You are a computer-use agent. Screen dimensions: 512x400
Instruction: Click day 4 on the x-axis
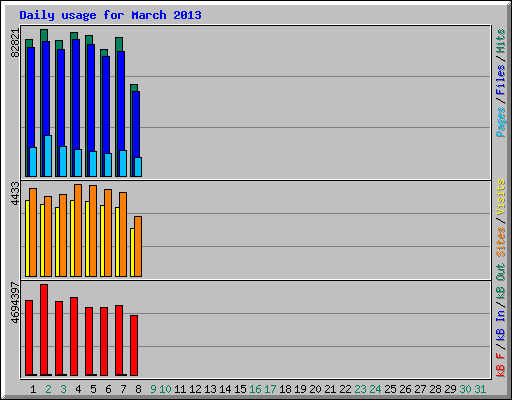(x=78, y=389)
